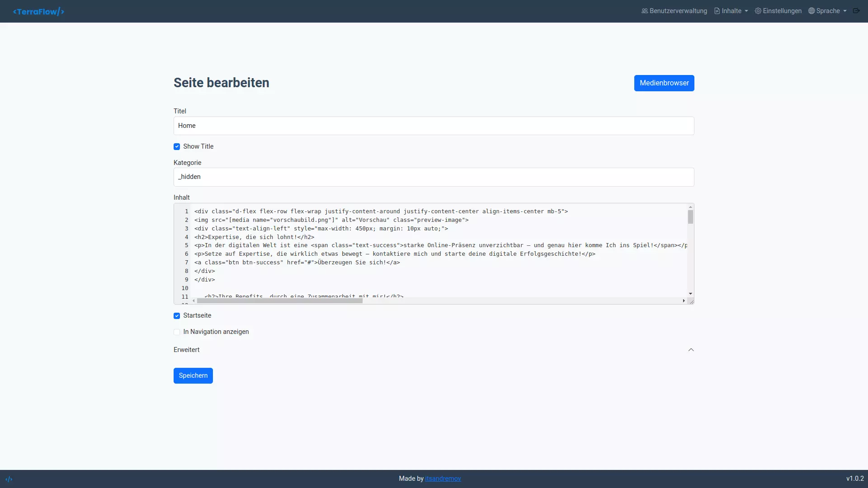Click the globe icon beside Sprache
The image size is (868, 488).
(x=811, y=11)
